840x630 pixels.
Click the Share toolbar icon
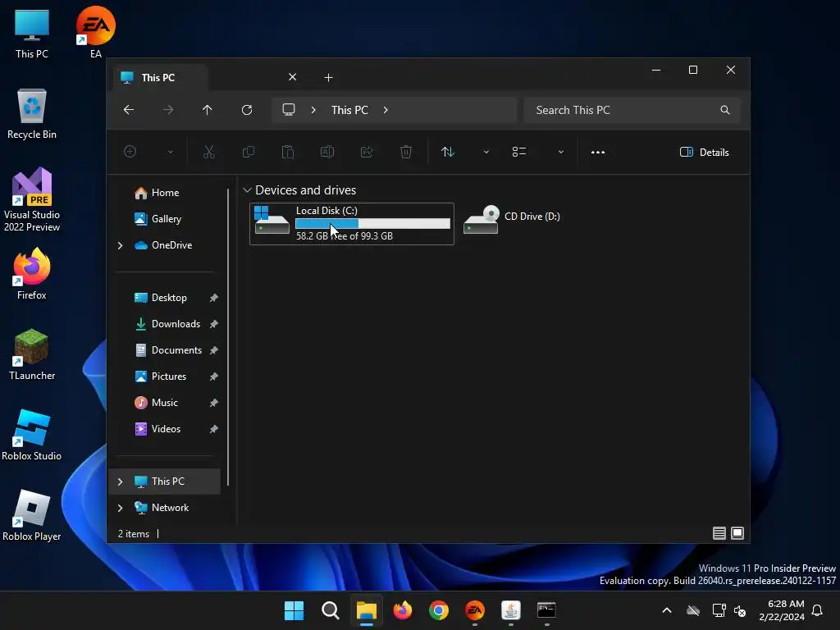[367, 152]
